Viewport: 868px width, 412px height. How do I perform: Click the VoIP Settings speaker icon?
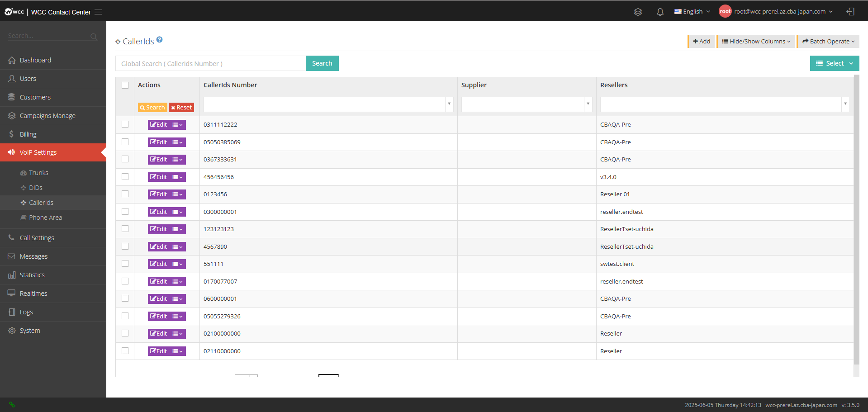[11, 152]
